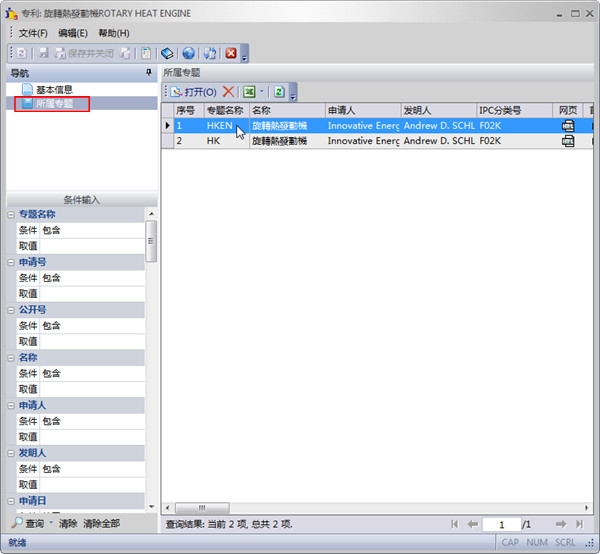Open the 条件 包含 dropdown under 申请人
Screen dimensions: 600x554
(92, 422)
